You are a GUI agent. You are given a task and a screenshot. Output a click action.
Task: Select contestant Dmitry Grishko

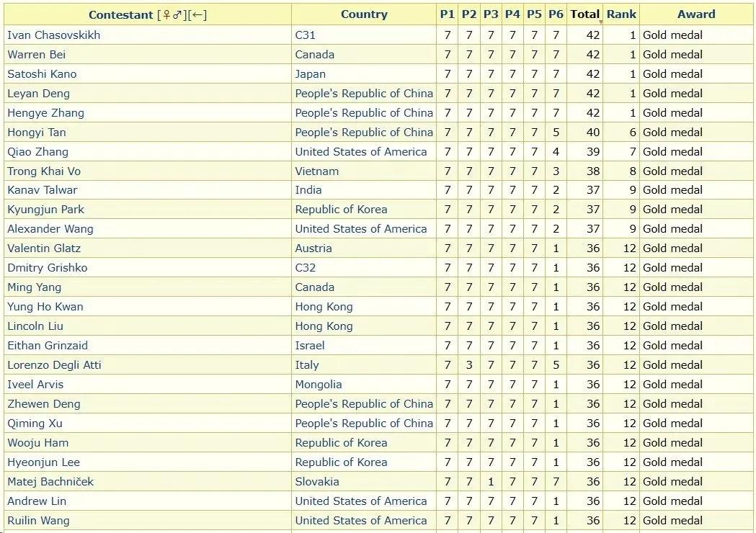coord(48,268)
